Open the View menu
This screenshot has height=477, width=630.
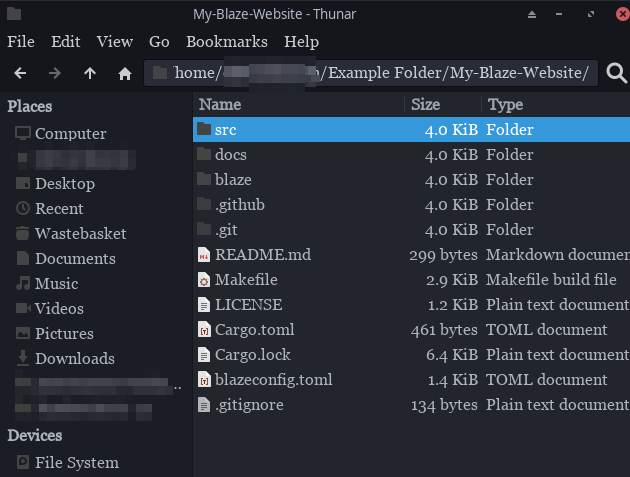[115, 42]
